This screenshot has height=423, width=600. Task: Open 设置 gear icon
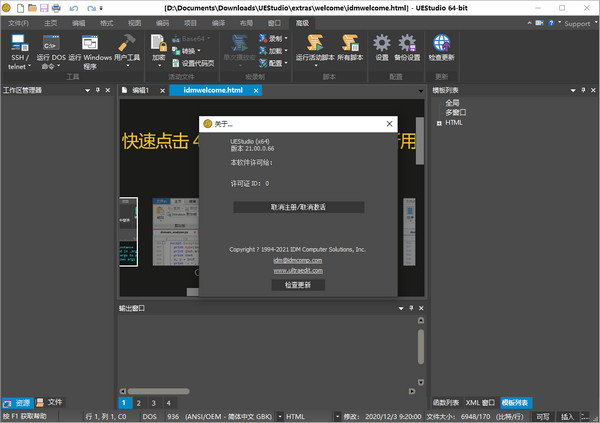pyautogui.click(x=382, y=43)
